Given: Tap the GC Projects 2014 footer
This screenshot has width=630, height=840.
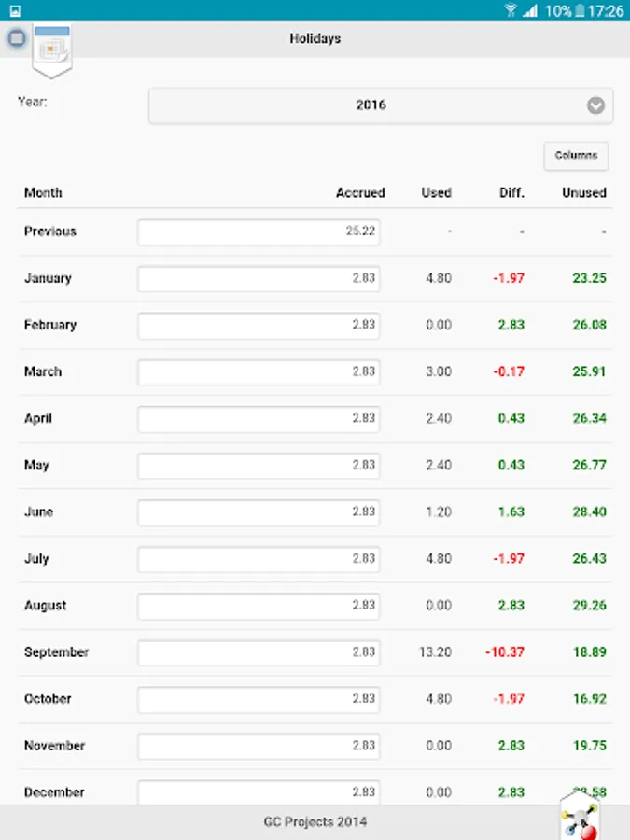Looking at the screenshot, I should pyautogui.click(x=315, y=822).
